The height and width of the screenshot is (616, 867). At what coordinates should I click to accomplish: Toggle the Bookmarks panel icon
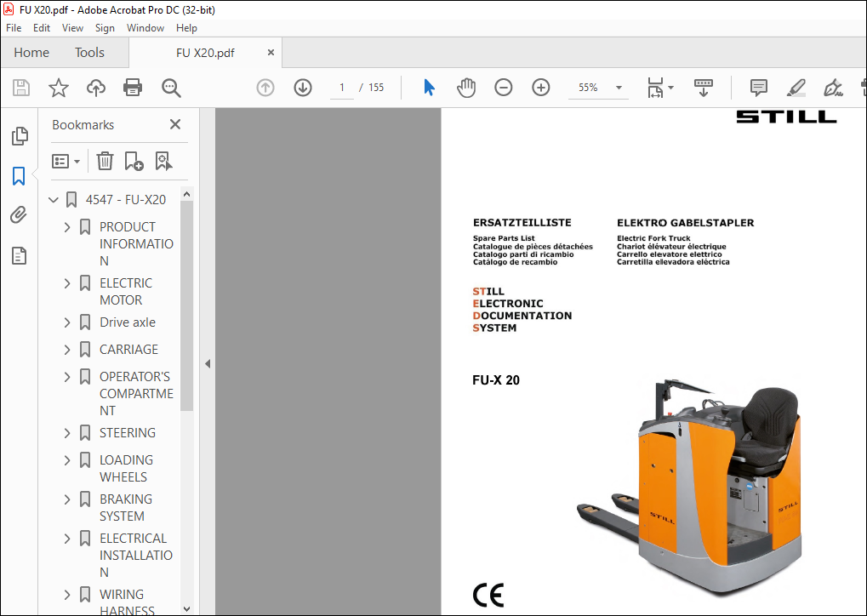click(19, 176)
